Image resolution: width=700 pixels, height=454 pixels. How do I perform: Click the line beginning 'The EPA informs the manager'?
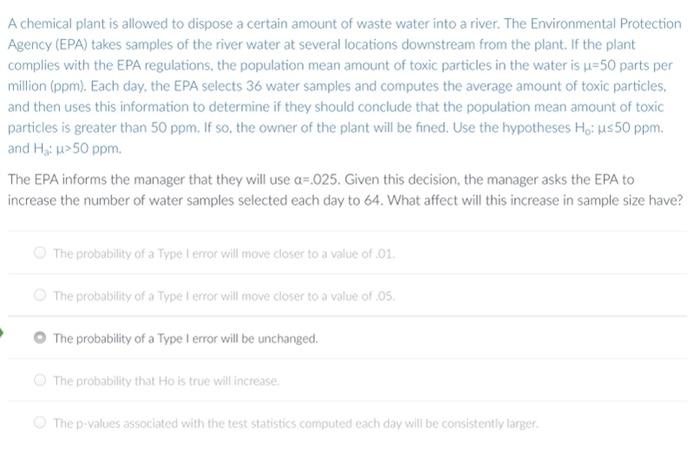321,179
